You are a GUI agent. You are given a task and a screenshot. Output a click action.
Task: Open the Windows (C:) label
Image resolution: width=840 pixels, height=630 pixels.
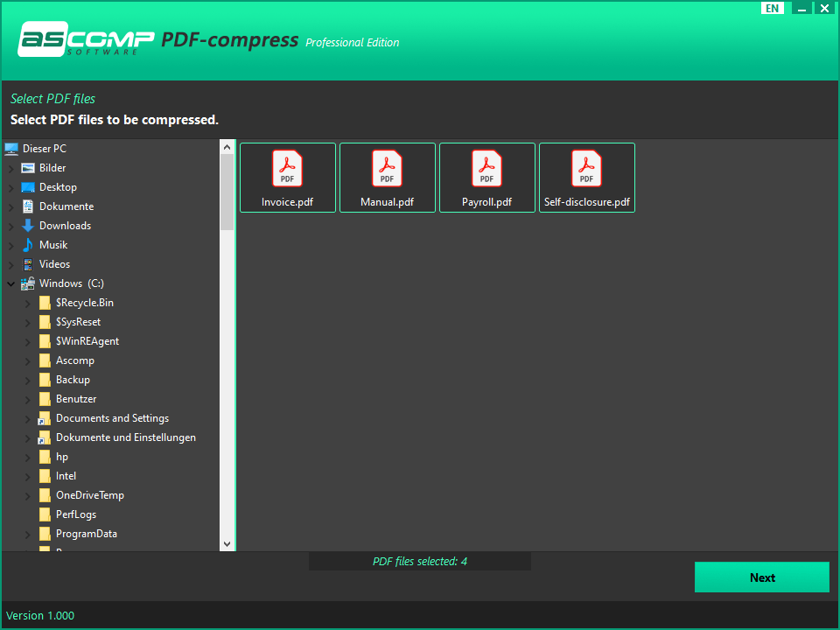[x=71, y=283]
